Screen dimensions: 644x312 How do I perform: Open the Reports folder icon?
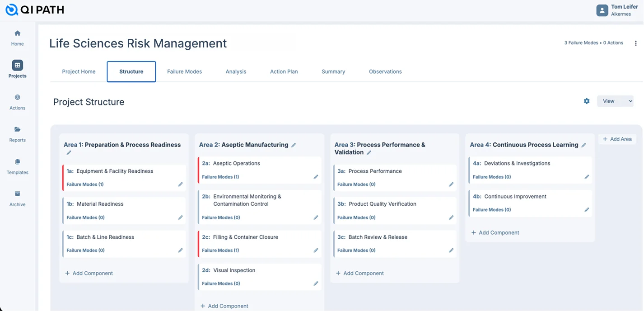[x=17, y=129]
